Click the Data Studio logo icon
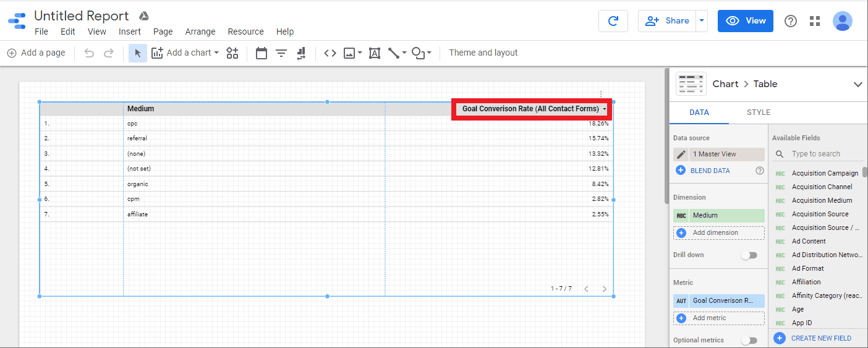The height and width of the screenshot is (348, 868). click(x=17, y=20)
